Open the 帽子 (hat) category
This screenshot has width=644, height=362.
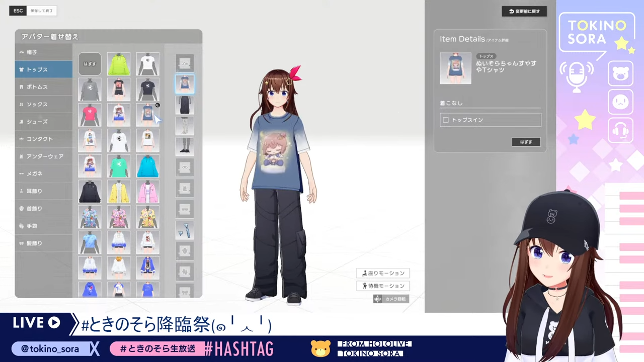pos(44,52)
